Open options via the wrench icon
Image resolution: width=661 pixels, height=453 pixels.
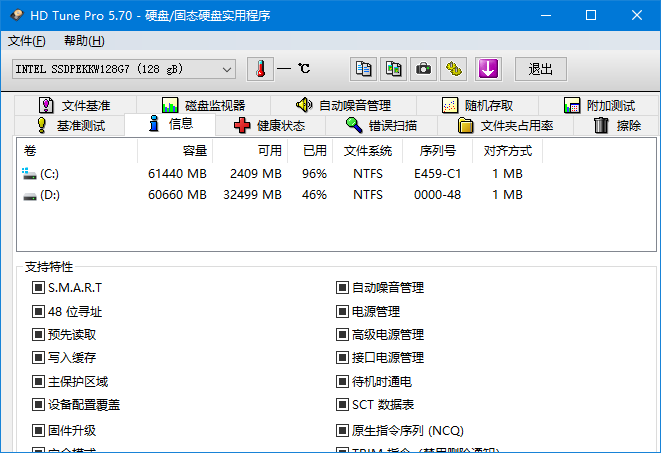tap(454, 69)
